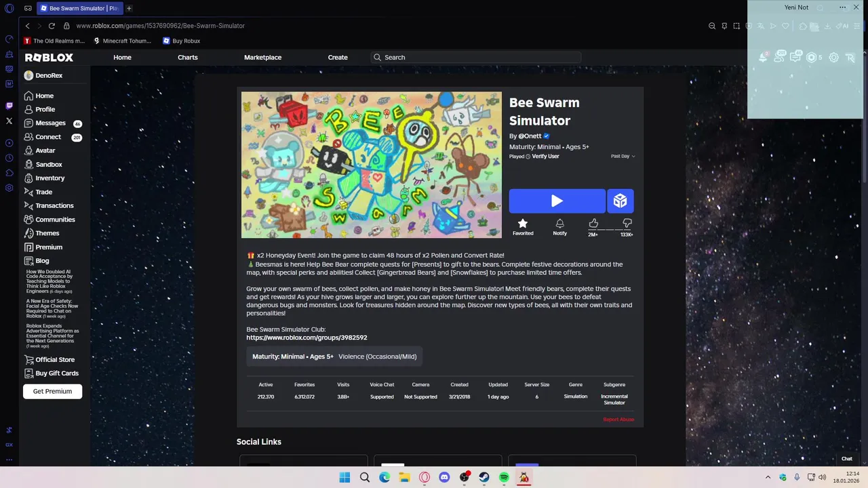Open Charts in top navigation
868x488 pixels.
point(188,58)
